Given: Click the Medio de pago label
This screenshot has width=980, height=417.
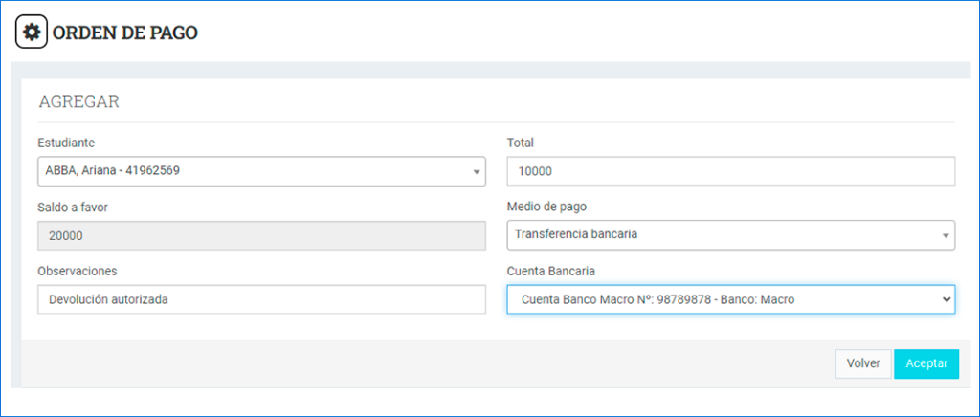Looking at the screenshot, I should pyautogui.click(x=549, y=207).
